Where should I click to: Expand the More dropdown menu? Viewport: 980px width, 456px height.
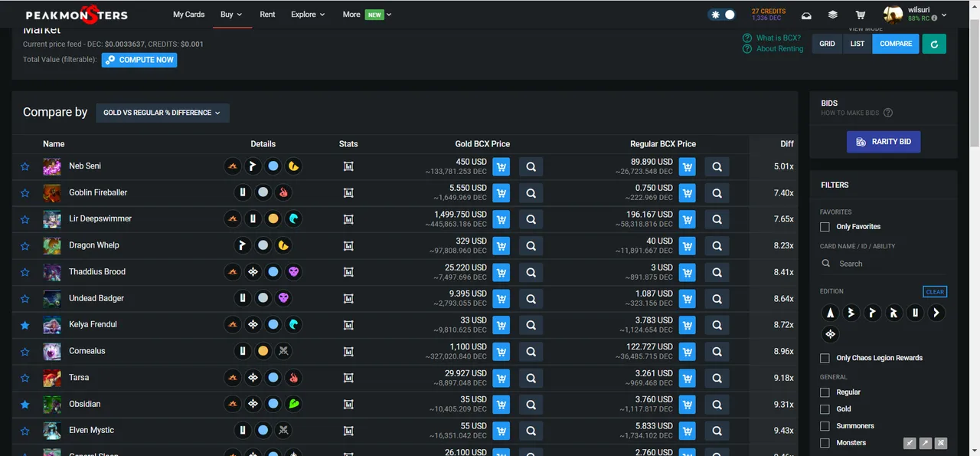point(367,15)
